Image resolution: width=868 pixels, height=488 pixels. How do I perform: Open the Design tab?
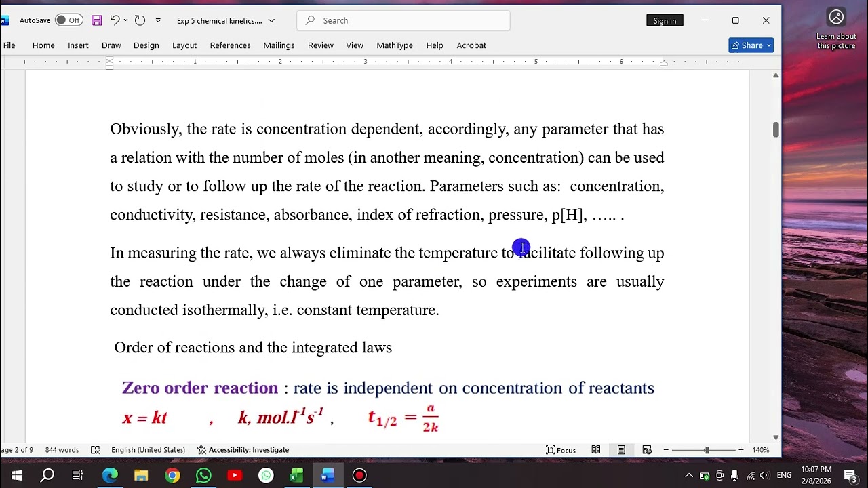click(146, 45)
